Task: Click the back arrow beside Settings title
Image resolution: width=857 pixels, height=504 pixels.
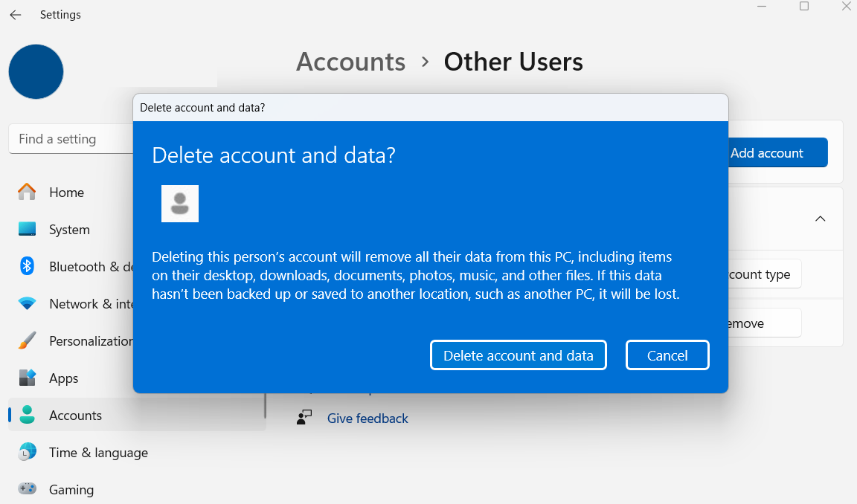Action: pos(16,15)
